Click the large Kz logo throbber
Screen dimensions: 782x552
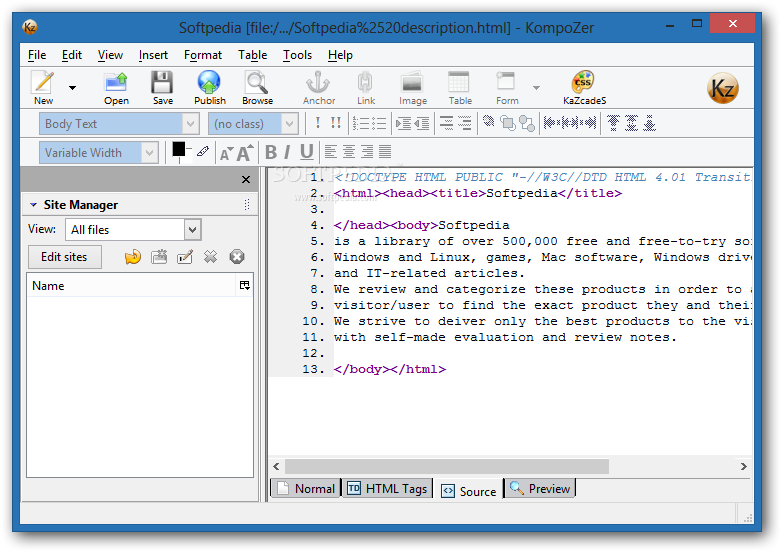(x=723, y=88)
